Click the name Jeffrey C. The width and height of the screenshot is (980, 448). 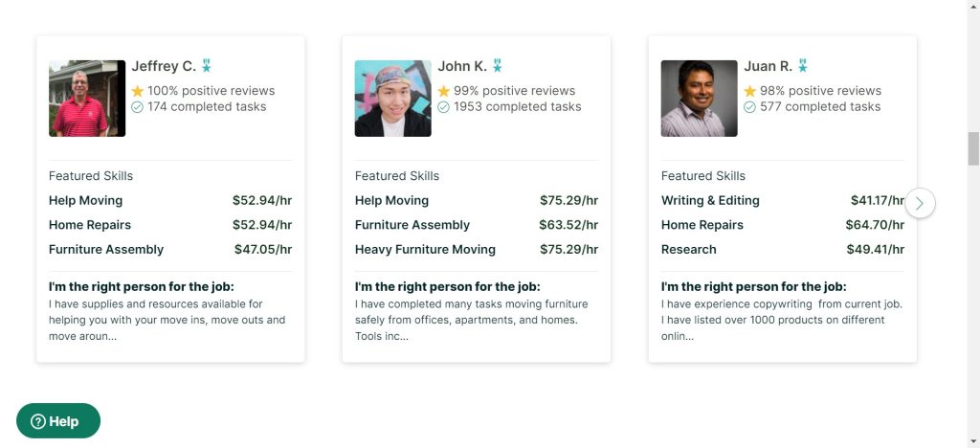(164, 66)
